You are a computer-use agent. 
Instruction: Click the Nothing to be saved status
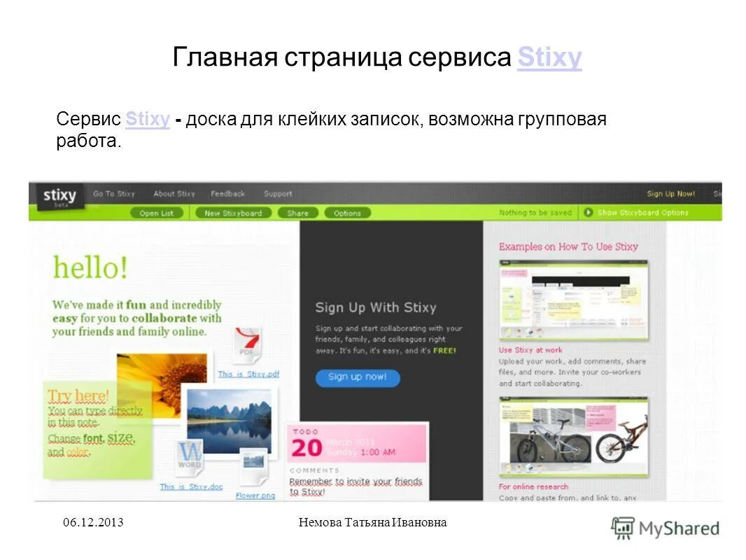click(x=535, y=213)
